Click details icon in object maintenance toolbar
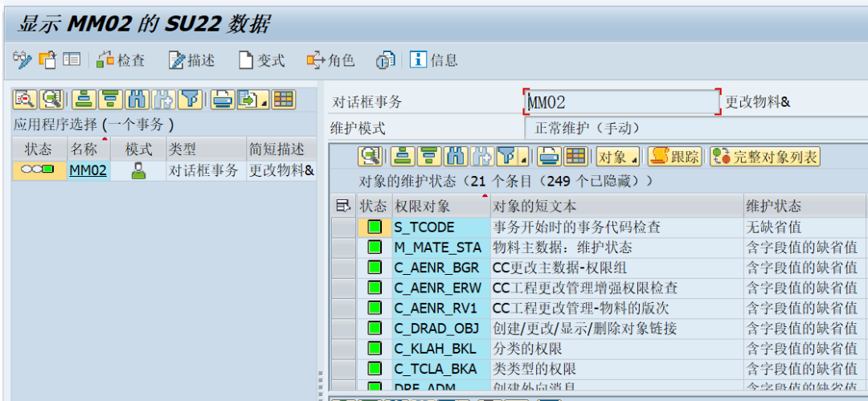Screen dimensions: 868x401 [370, 157]
